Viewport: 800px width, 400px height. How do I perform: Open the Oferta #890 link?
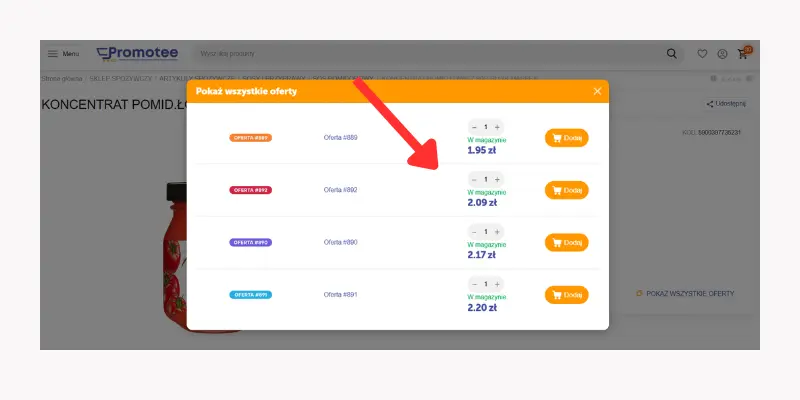(340, 242)
